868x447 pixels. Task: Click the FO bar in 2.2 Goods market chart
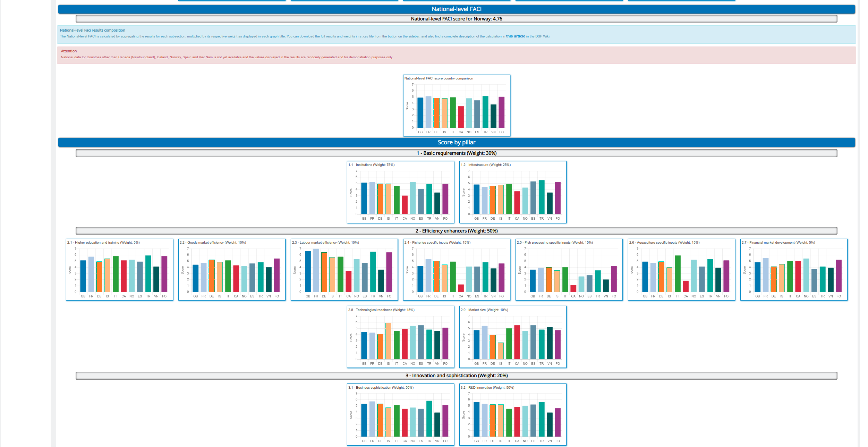click(x=276, y=275)
